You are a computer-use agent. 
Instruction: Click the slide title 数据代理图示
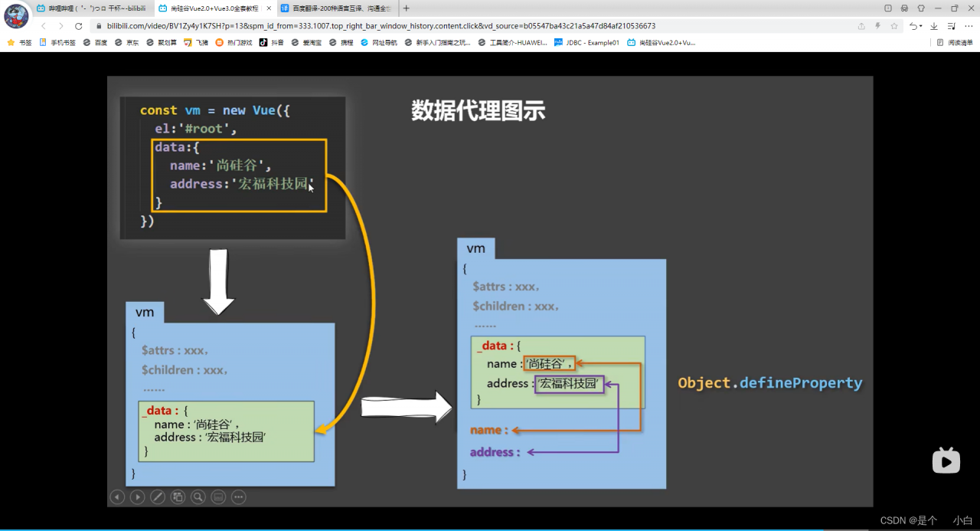point(479,111)
